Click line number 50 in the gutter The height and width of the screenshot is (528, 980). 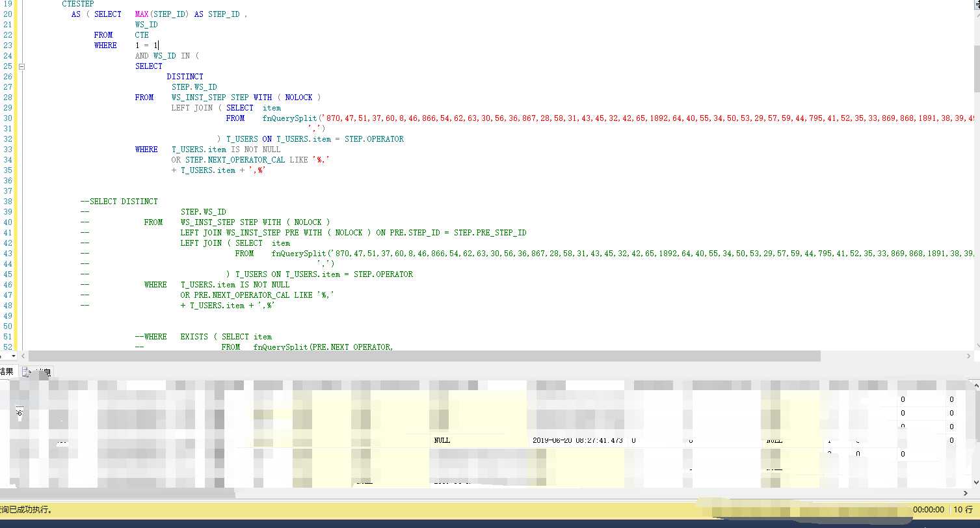8,326
